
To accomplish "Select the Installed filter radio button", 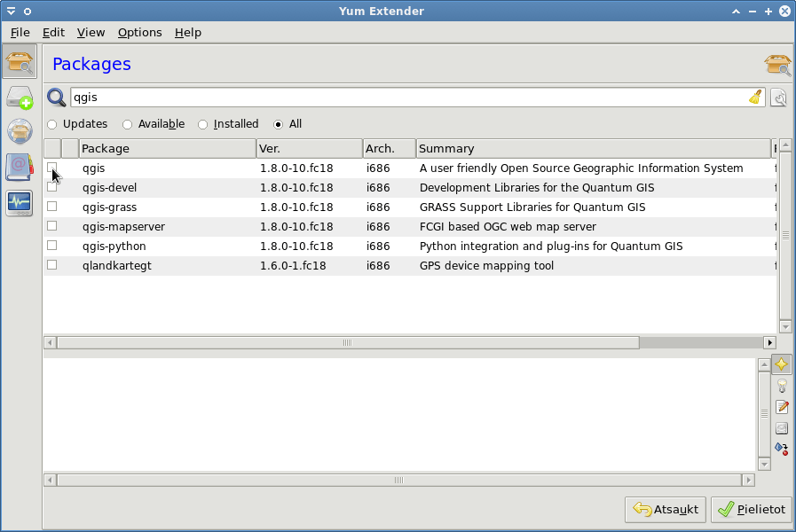I will pyautogui.click(x=202, y=124).
